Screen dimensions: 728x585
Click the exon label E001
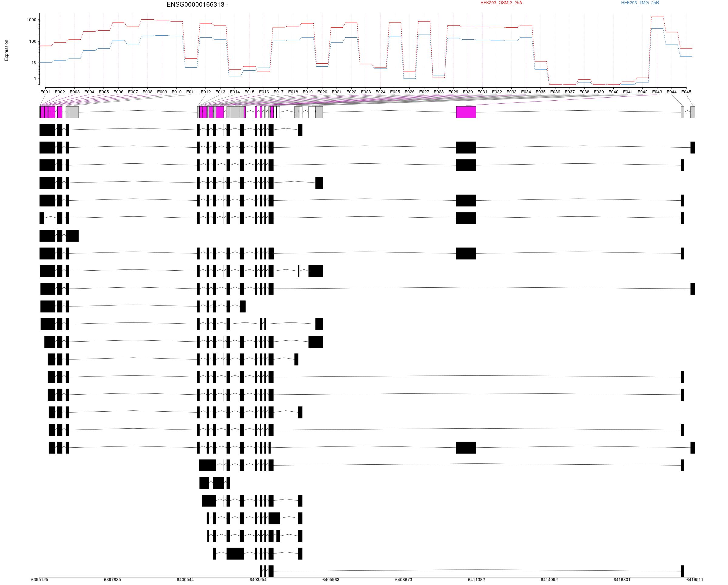(x=45, y=92)
